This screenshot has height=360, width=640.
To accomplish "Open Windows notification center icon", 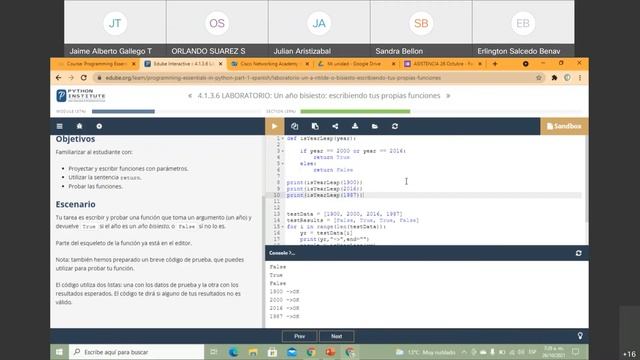I will [576, 351].
